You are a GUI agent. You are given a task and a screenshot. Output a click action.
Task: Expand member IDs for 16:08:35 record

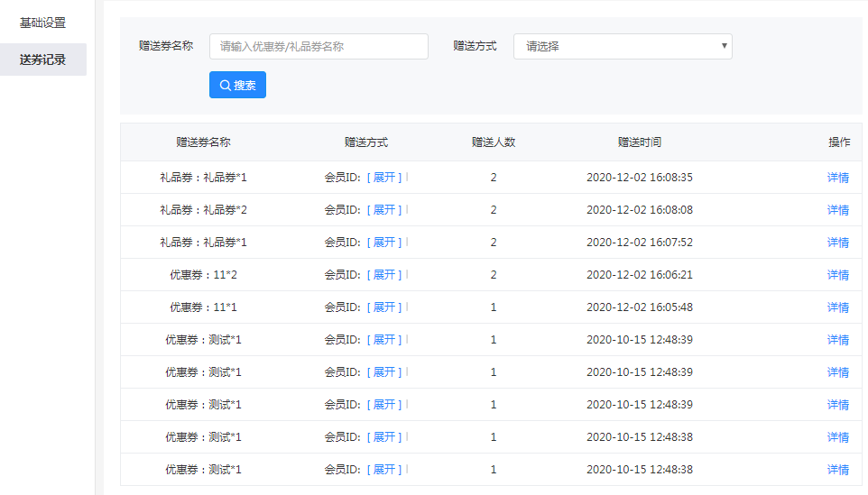(x=384, y=178)
